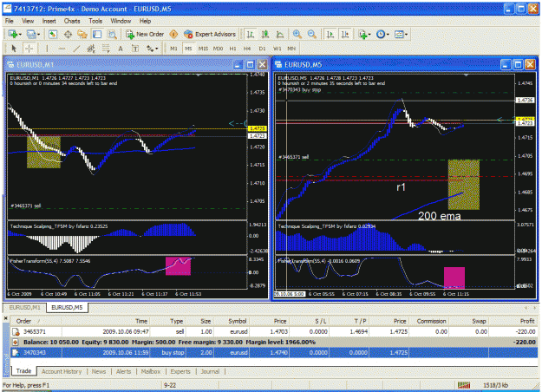Open the Charts menu
Viewport: 542px width, 392px height.
72,21
